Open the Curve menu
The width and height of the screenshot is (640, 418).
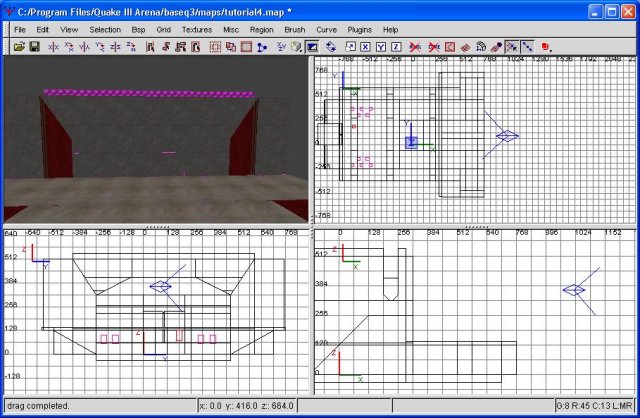click(x=326, y=29)
